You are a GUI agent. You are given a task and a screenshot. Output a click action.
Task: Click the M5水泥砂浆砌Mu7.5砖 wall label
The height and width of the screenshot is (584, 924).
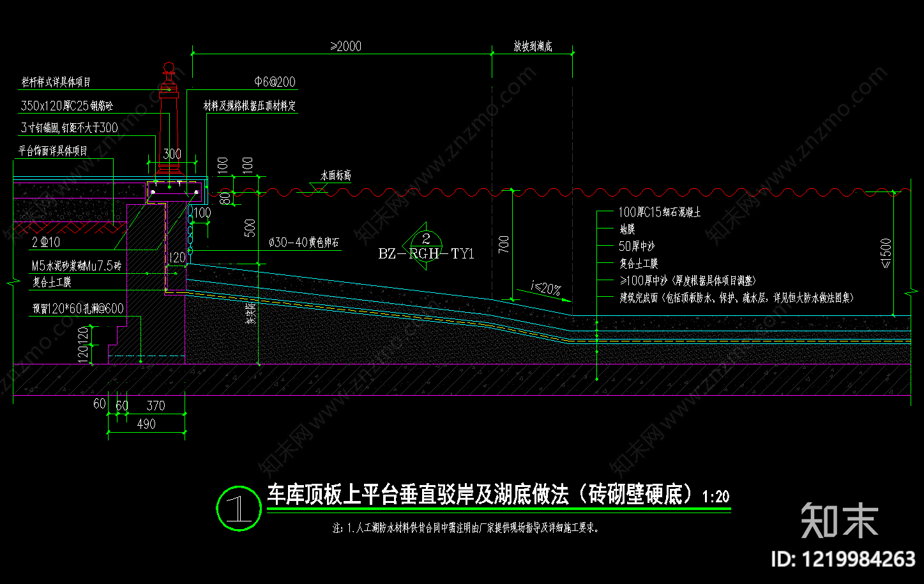pos(77,266)
